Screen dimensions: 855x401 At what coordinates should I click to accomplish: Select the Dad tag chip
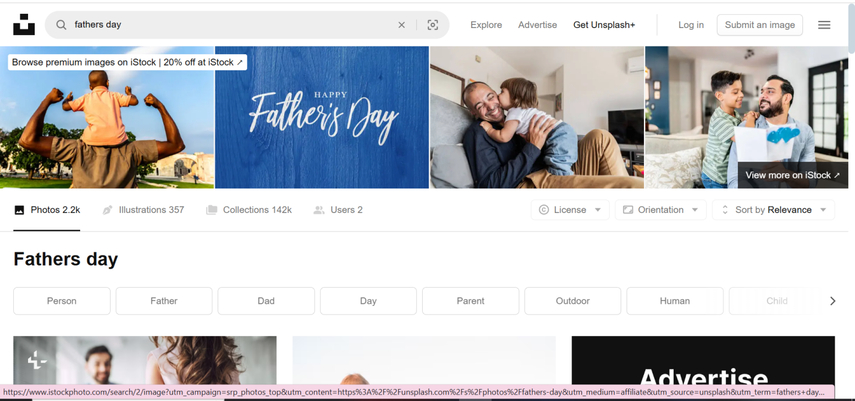point(266,301)
